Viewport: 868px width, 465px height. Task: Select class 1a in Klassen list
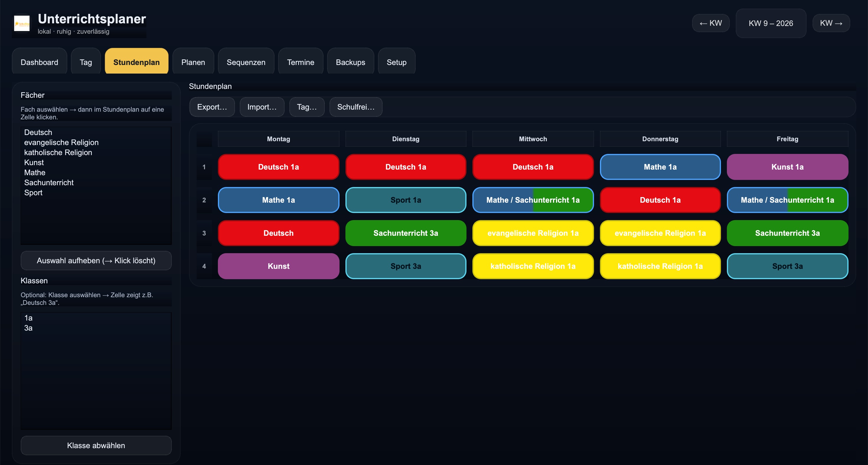28,318
